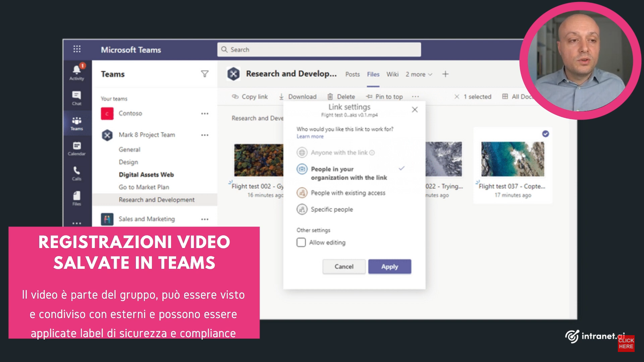The width and height of the screenshot is (644, 362).
Task: Add a new tab with plus icon
Action: tap(445, 74)
